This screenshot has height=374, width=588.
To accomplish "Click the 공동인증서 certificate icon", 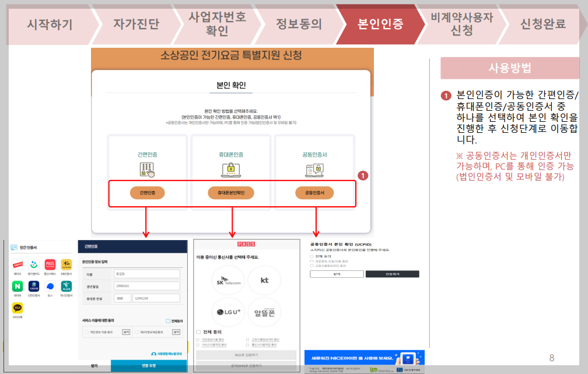I will point(314,170).
